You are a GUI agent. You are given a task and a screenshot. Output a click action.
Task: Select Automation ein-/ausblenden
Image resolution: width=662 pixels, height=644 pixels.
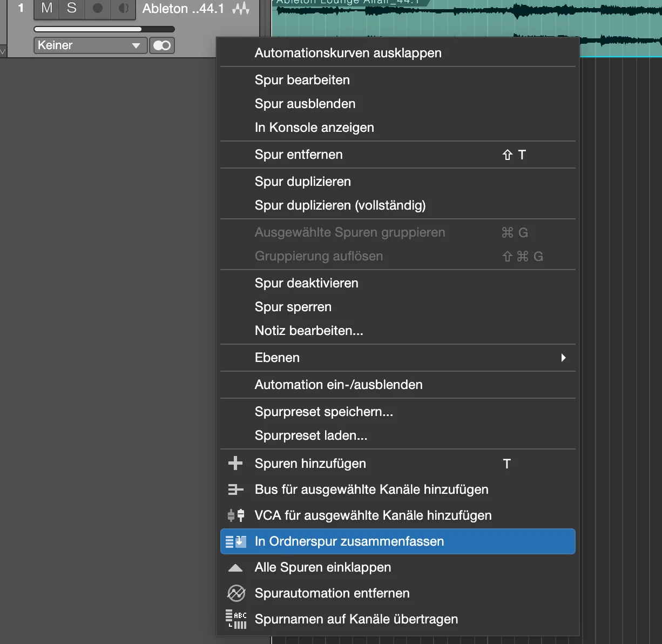[398, 385]
